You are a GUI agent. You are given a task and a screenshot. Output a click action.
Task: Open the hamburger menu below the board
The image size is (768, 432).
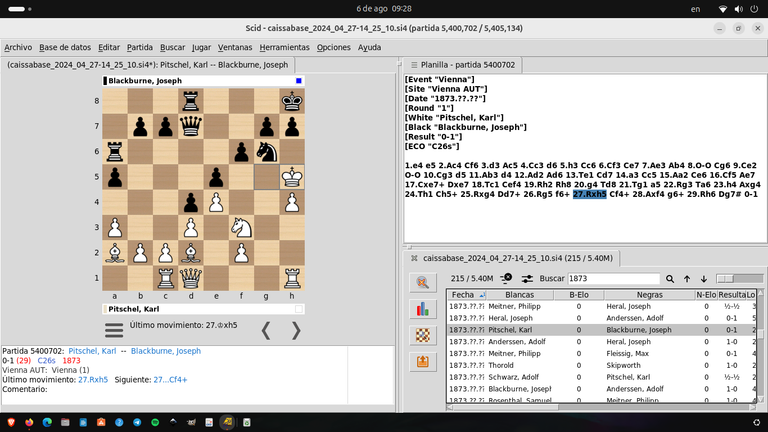(x=114, y=330)
